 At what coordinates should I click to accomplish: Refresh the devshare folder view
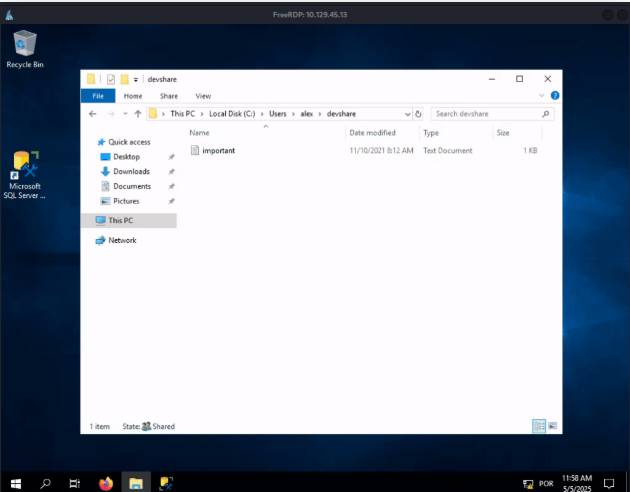pos(418,114)
